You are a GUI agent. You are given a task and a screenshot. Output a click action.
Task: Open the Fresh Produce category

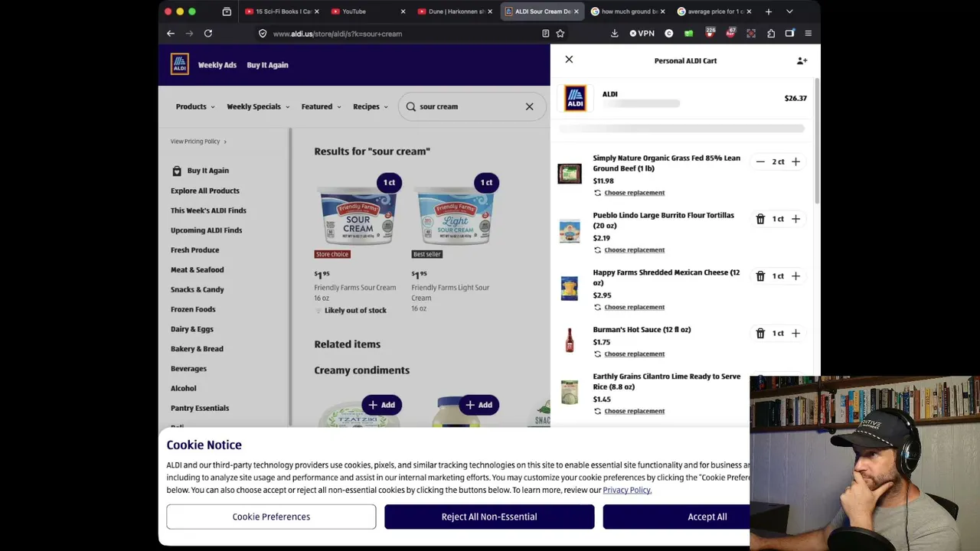click(x=194, y=250)
